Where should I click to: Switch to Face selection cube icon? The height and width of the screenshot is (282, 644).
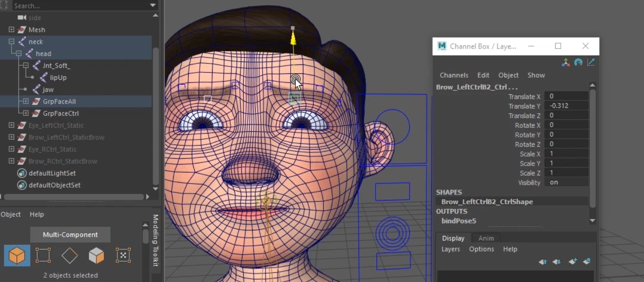(x=96, y=256)
